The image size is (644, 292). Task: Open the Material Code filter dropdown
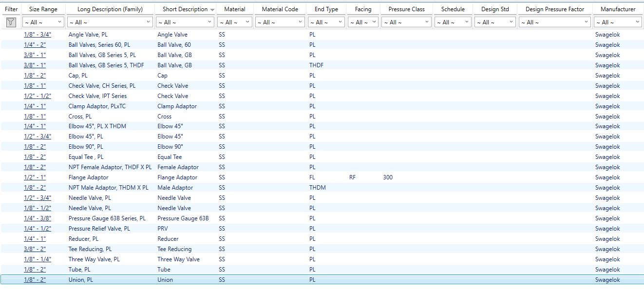click(x=280, y=22)
